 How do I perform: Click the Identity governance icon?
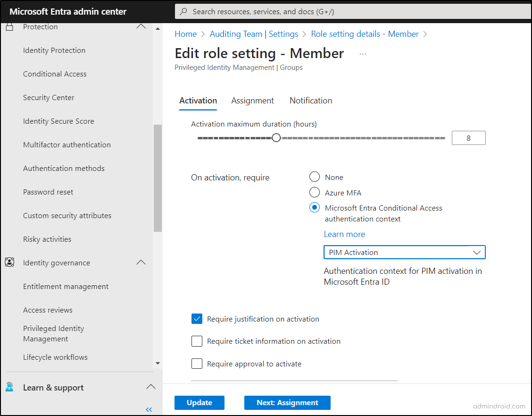click(x=9, y=263)
